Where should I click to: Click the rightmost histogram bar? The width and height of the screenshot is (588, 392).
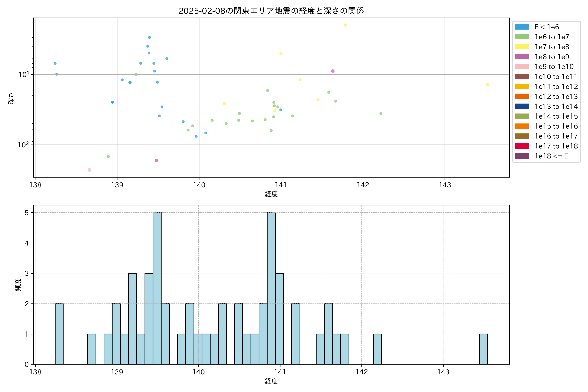point(483,349)
